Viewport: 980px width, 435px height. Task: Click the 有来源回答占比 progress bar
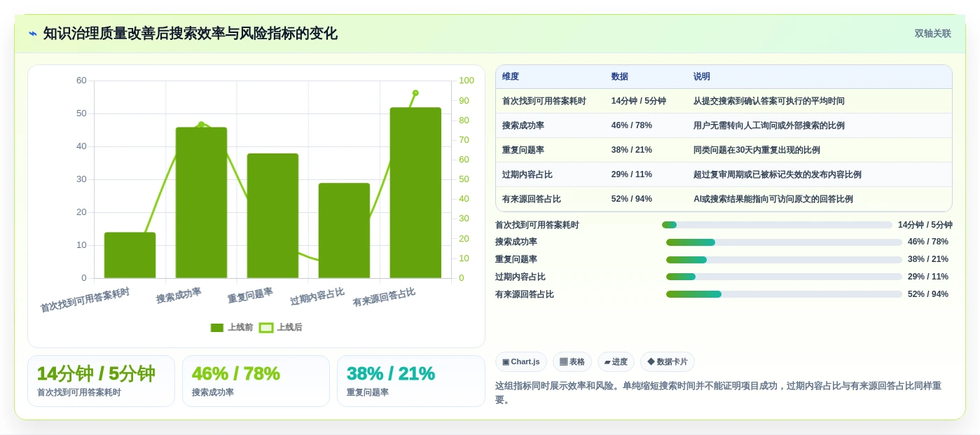tap(784, 294)
